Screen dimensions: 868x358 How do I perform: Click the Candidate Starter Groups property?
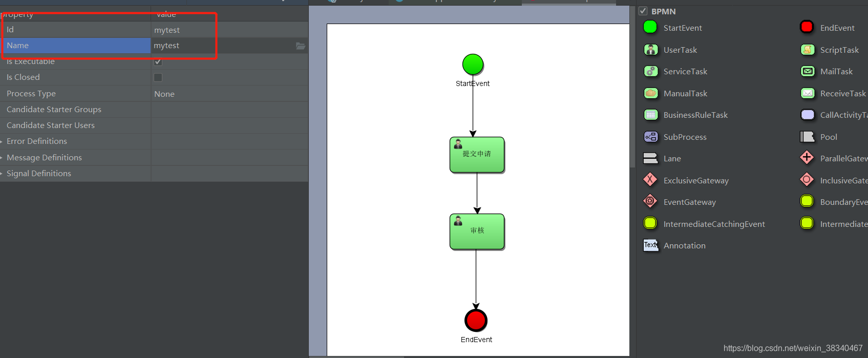click(x=54, y=110)
